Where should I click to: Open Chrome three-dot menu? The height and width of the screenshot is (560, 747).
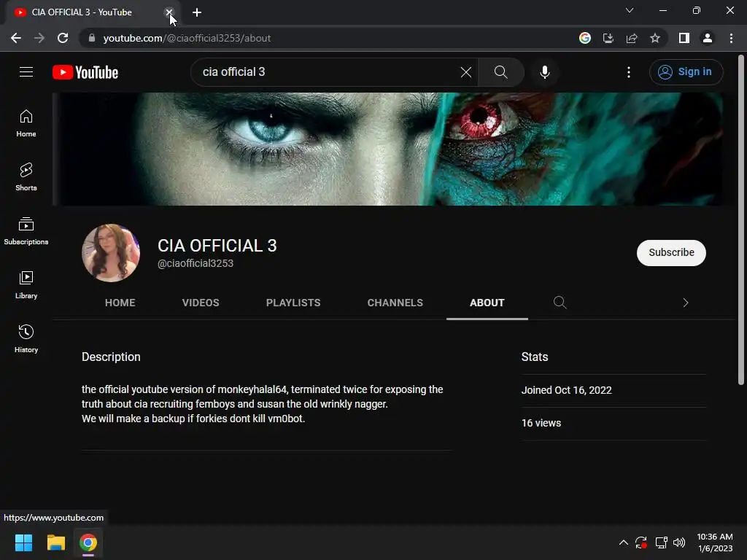coord(731,38)
